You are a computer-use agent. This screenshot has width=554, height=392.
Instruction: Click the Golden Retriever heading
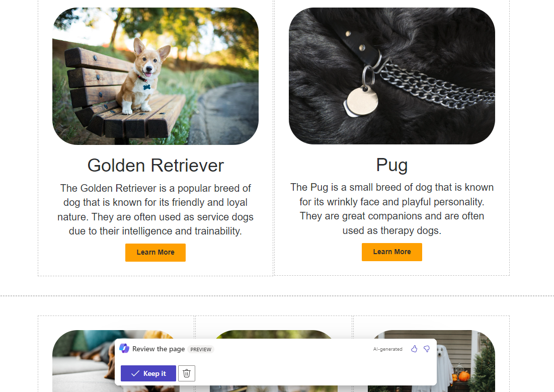click(155, 166)
